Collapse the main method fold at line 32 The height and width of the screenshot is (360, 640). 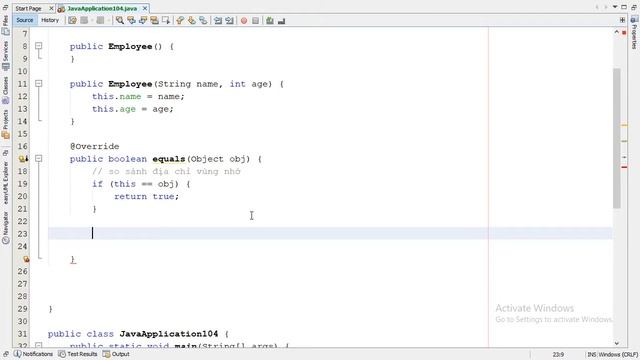(x=38, y=345)
